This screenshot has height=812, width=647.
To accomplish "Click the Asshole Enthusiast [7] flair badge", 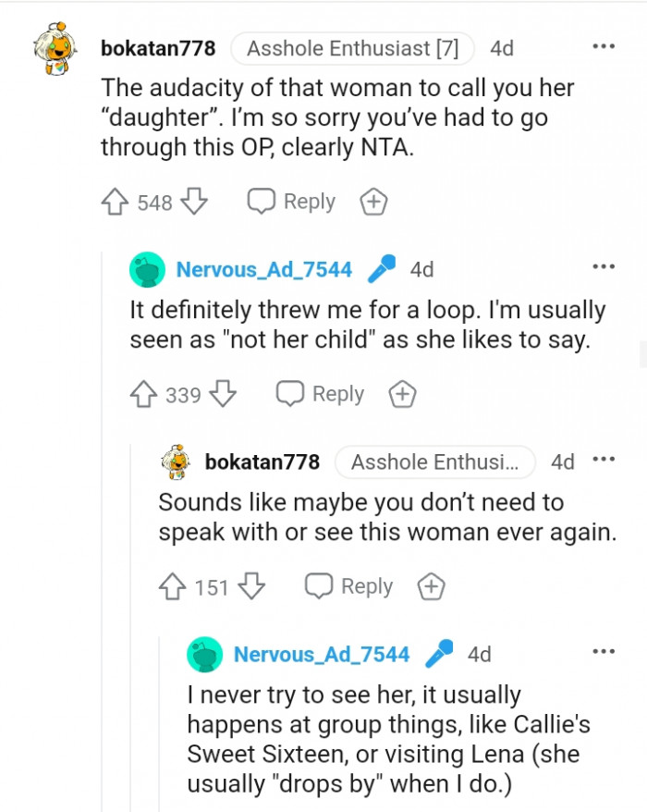I will [x=352, y=48].
